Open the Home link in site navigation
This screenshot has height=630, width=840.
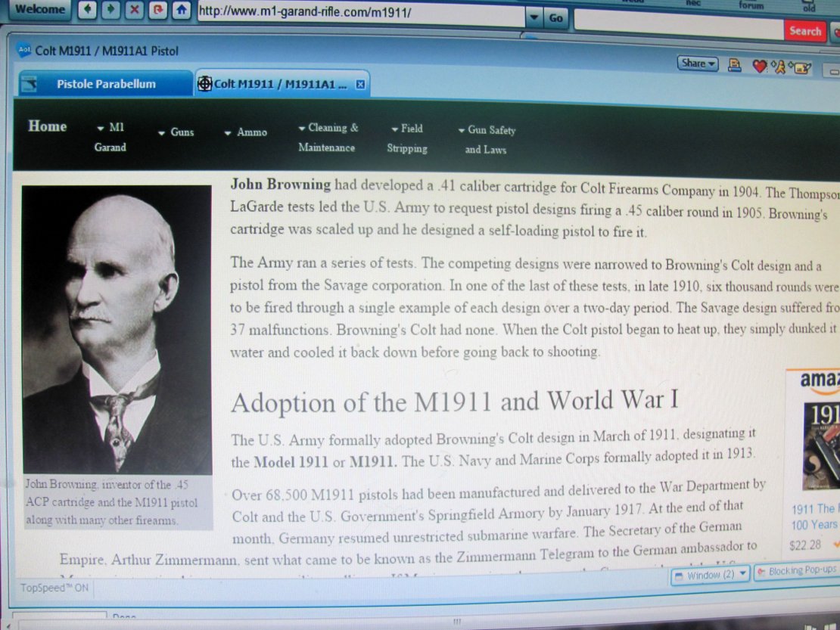(47, 126)
